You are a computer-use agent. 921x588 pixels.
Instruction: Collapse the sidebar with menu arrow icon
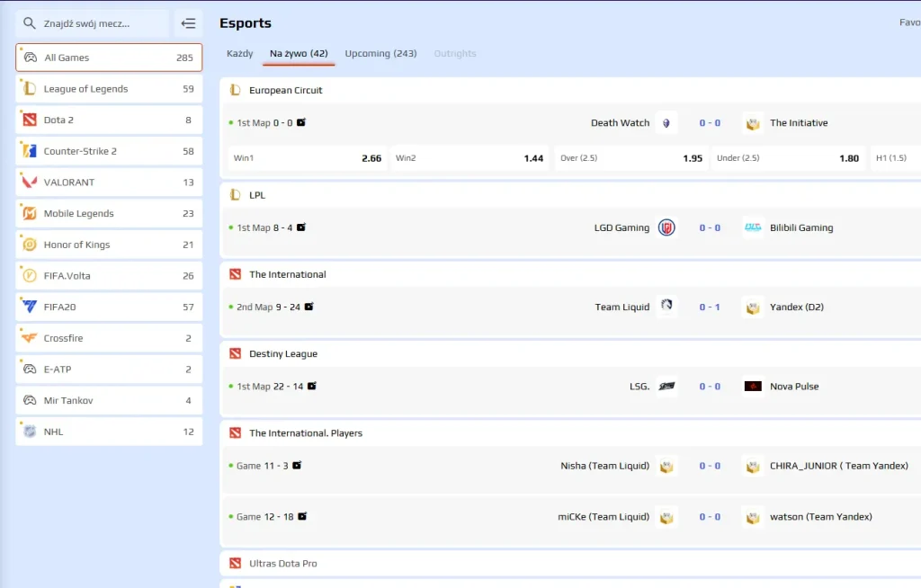(x=188, y=23)
